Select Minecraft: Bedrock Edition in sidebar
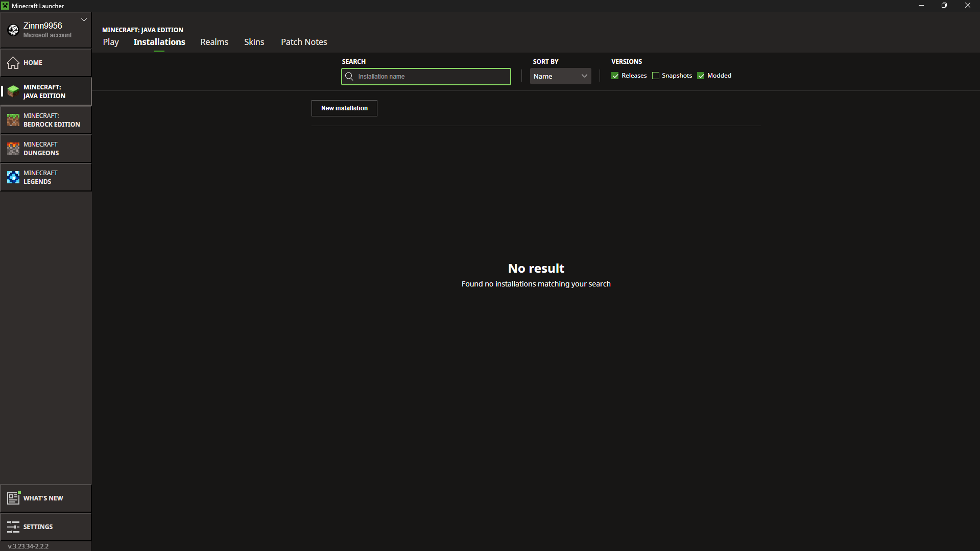 46,120
